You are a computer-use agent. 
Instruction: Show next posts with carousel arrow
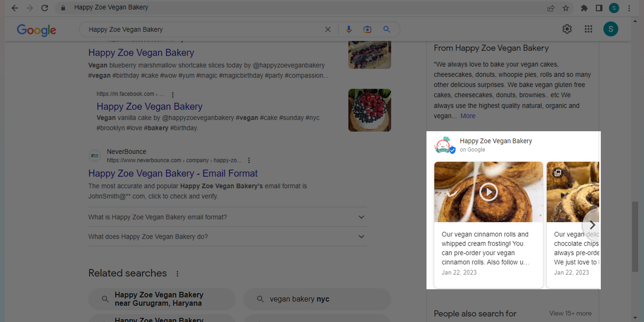pyautogui.click(x=592, y=225)
